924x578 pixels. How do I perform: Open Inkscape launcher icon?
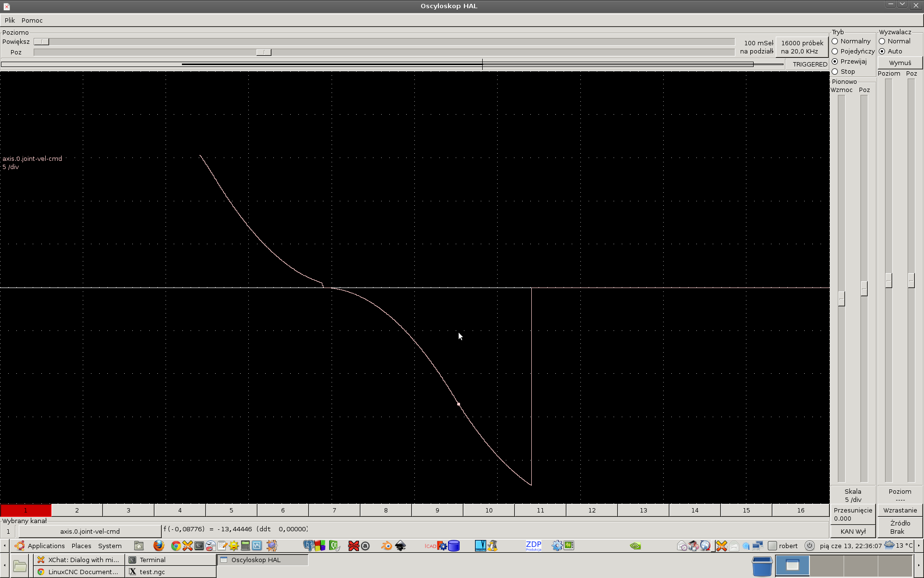(400, 546)
